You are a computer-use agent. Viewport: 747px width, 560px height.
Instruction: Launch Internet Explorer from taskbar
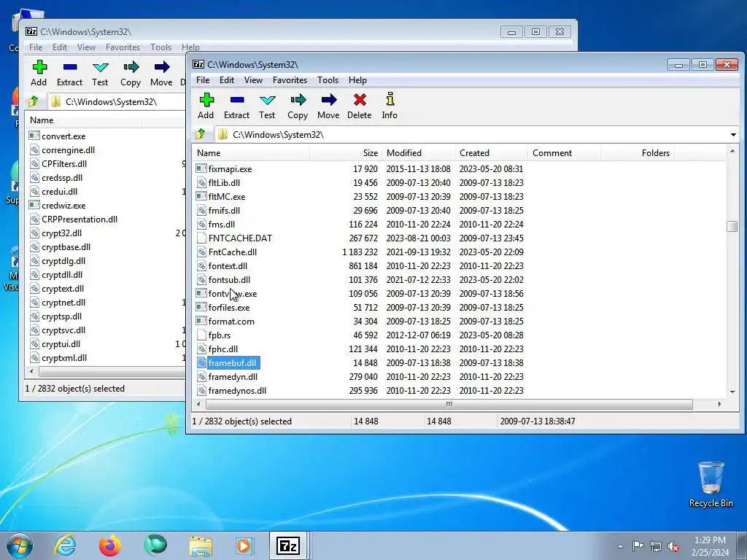click(x=65, y=545)
